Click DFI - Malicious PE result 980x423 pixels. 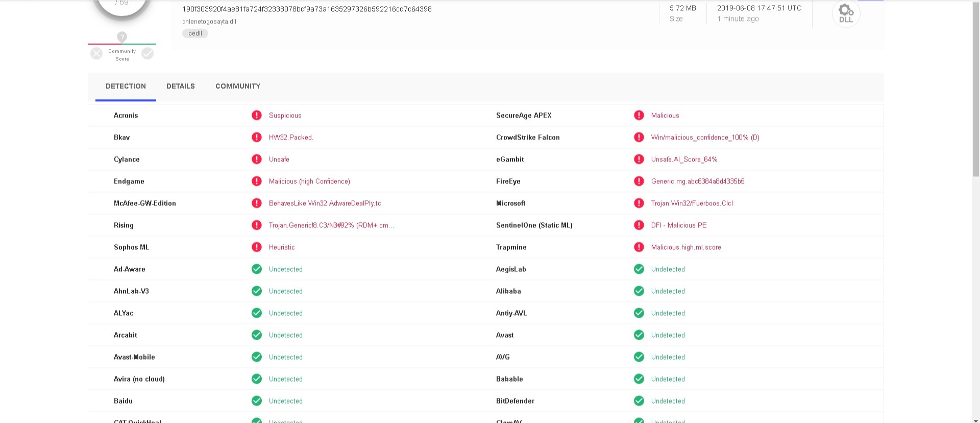[x=679, y=225]
